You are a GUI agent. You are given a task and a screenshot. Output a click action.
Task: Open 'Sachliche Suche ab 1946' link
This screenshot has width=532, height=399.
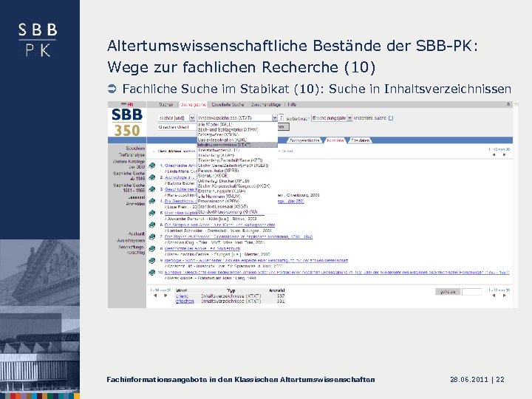click(x=129, y=176)
